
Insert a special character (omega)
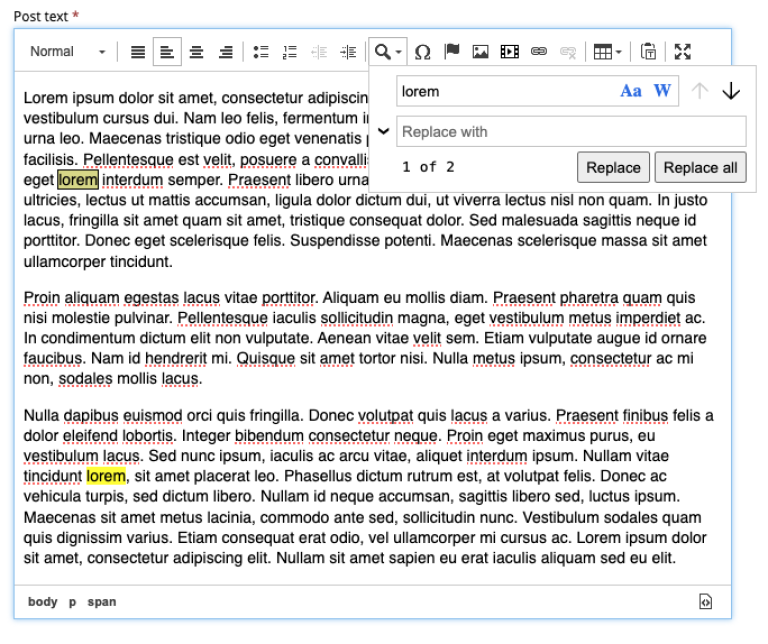pos(422,52)
